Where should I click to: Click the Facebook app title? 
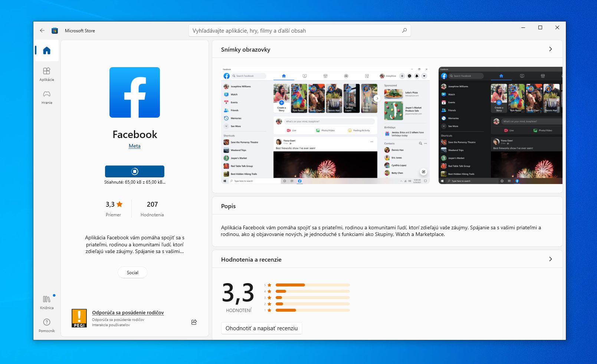pyautogui.click(x=135, y=134)
